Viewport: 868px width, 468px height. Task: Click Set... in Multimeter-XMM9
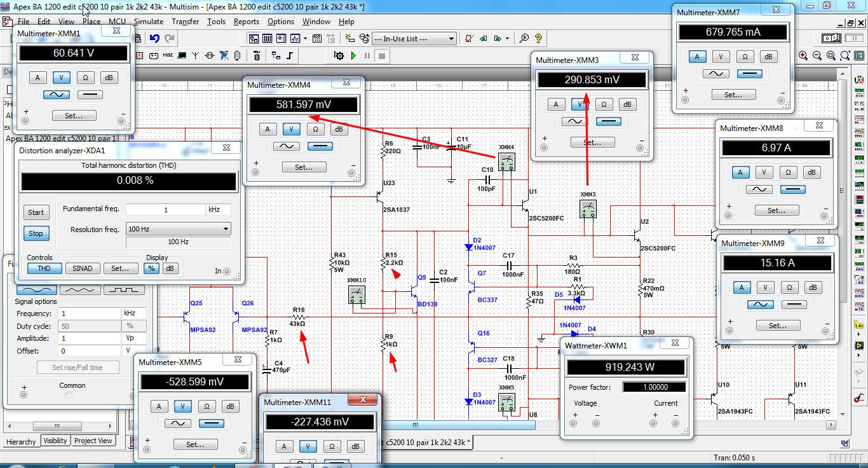777,326
